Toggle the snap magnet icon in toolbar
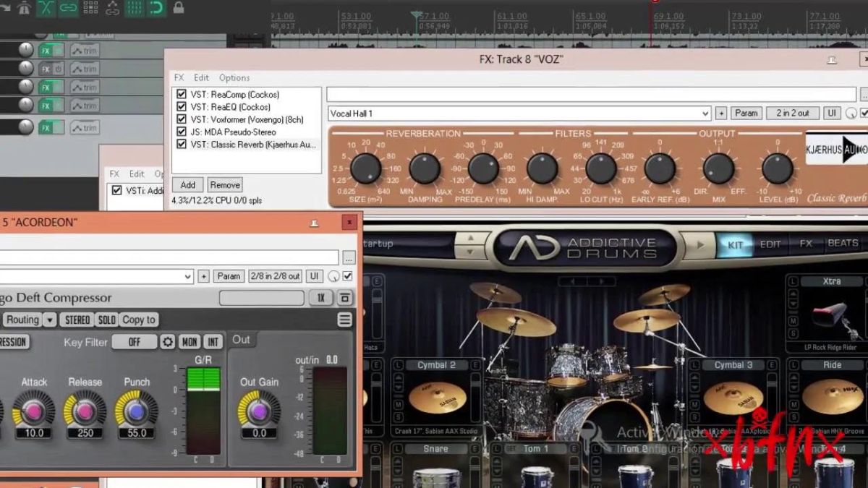 click(x=156, y=9)
